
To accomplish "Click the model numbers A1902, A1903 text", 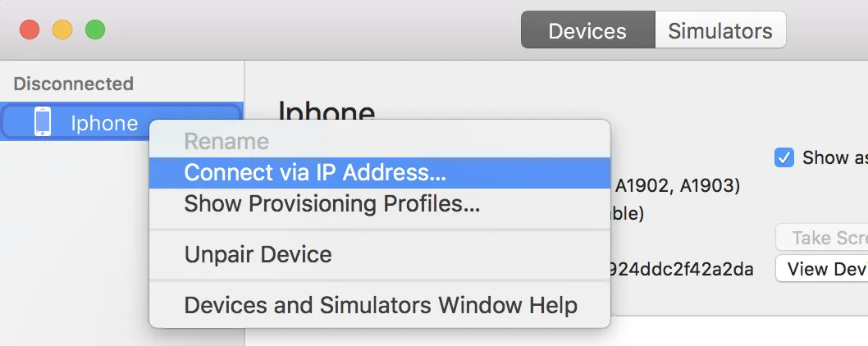I will pos(678,186).
